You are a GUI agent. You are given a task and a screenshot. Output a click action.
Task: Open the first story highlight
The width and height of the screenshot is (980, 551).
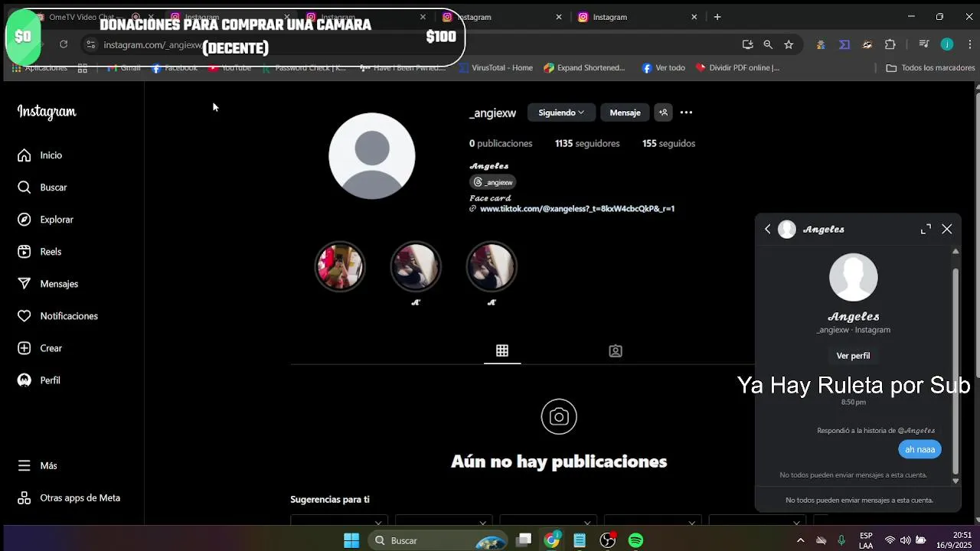[340, 266]
